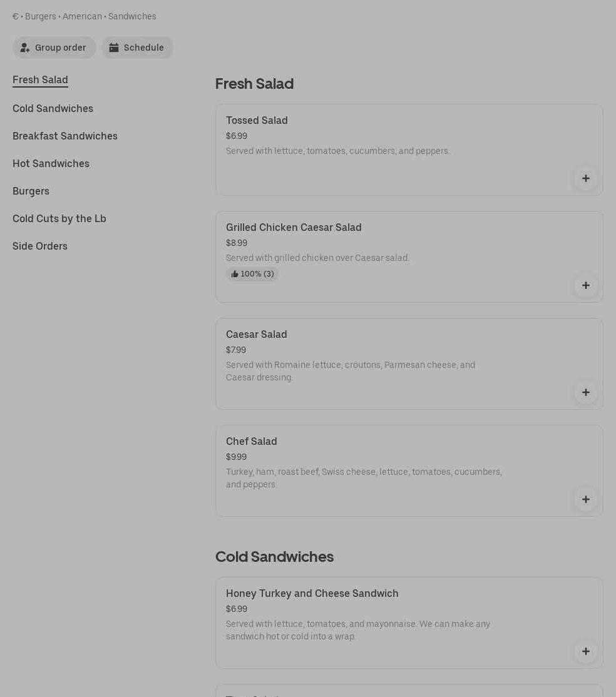Image resolution: width=616 pixels, height=697 pixels.
Task: Select Fresh Salad menu category
Action: tap(40, 79)
